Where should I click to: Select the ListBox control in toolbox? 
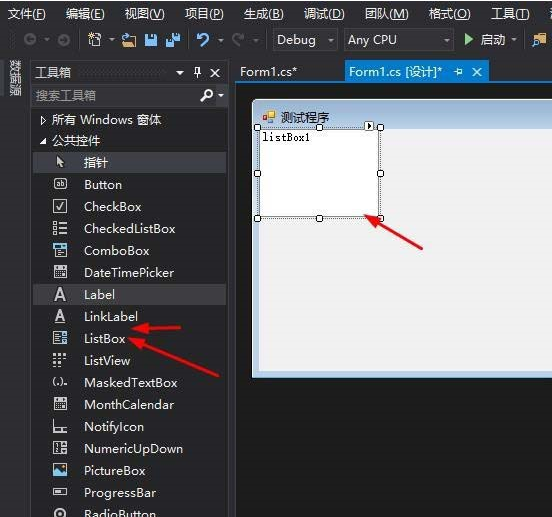130,339
